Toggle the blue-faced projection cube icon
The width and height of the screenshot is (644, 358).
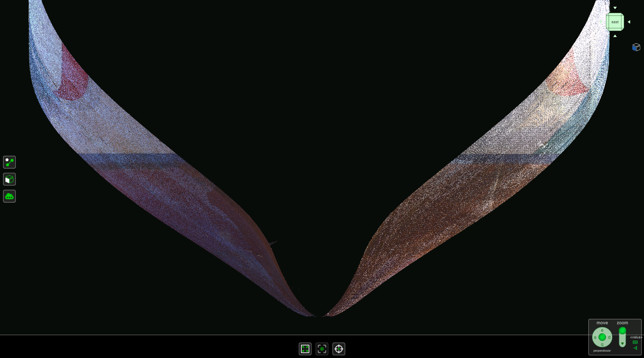(636, 47)
